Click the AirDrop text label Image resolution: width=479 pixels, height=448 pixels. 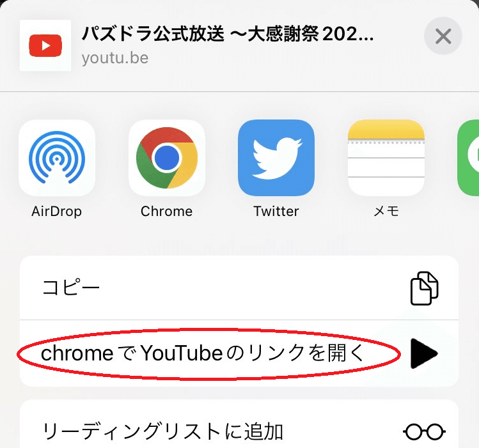pyautogui.click(x=57, y=212)
